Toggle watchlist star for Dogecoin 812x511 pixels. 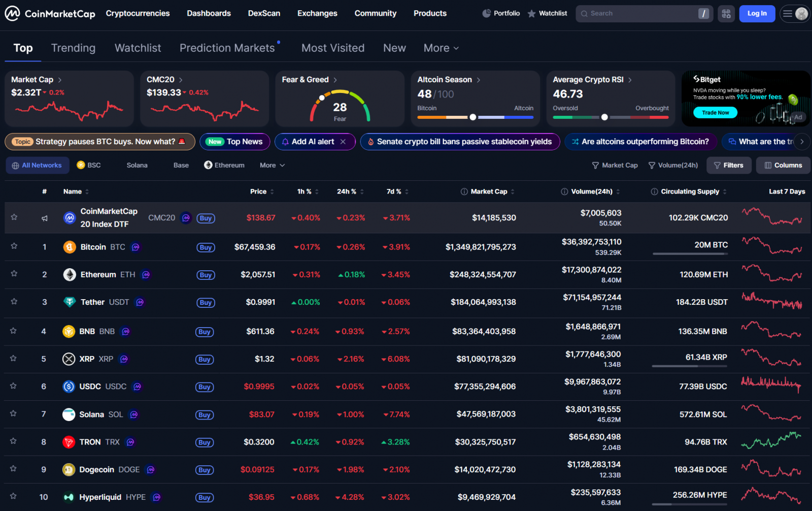tap(14, 469)
